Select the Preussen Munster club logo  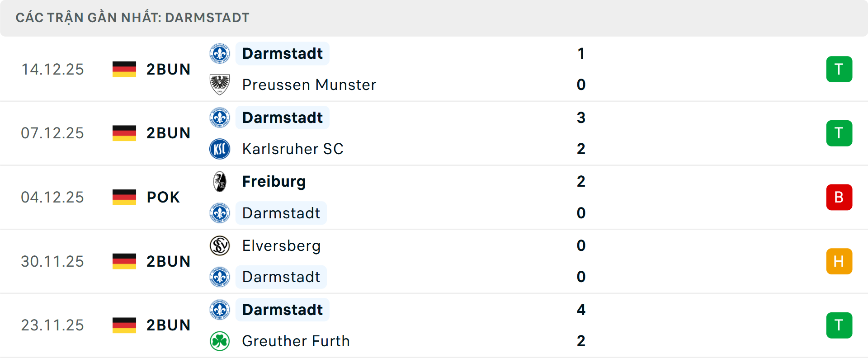tap(220, 85)
